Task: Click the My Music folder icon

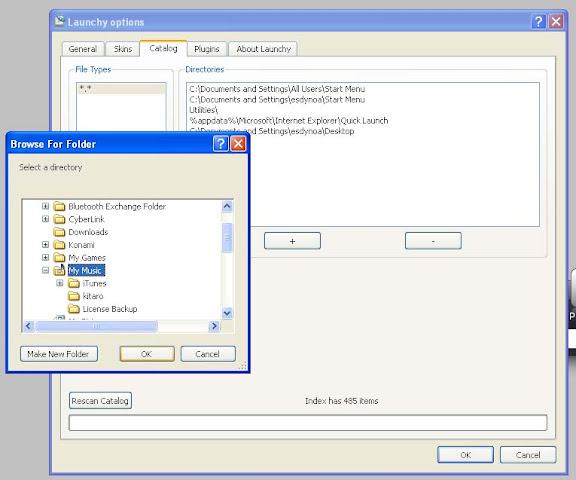Action: coord(60,271)
